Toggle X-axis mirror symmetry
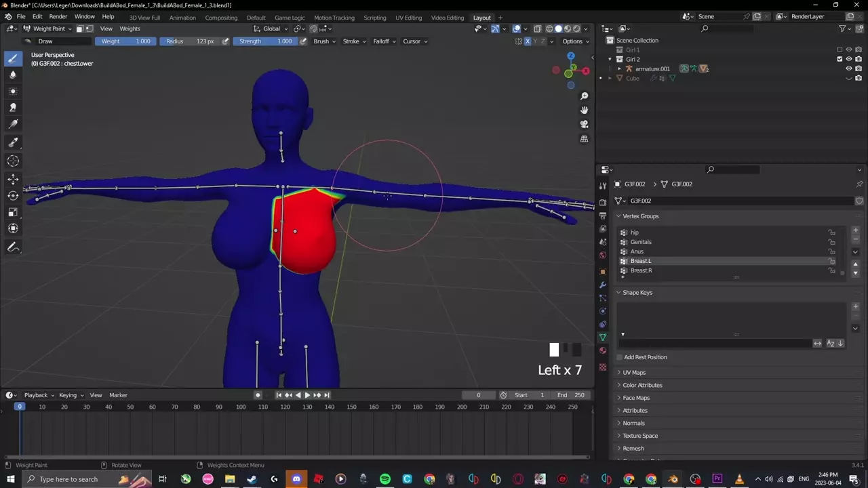868x488 pixels. pyautogui.click(x=528, y=41)
